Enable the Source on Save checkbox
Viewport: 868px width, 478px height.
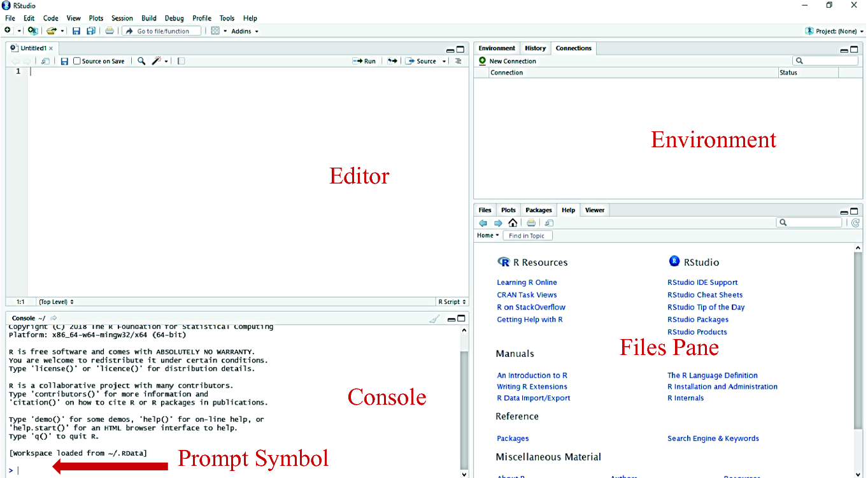tap(77, 61)
